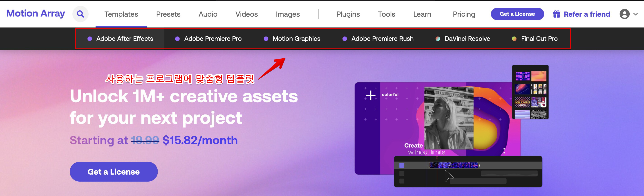The height and width of the screenshot is (196, 644).
Task: Click the purple dot beside Adobe After Effects
Action: [90, 39]
